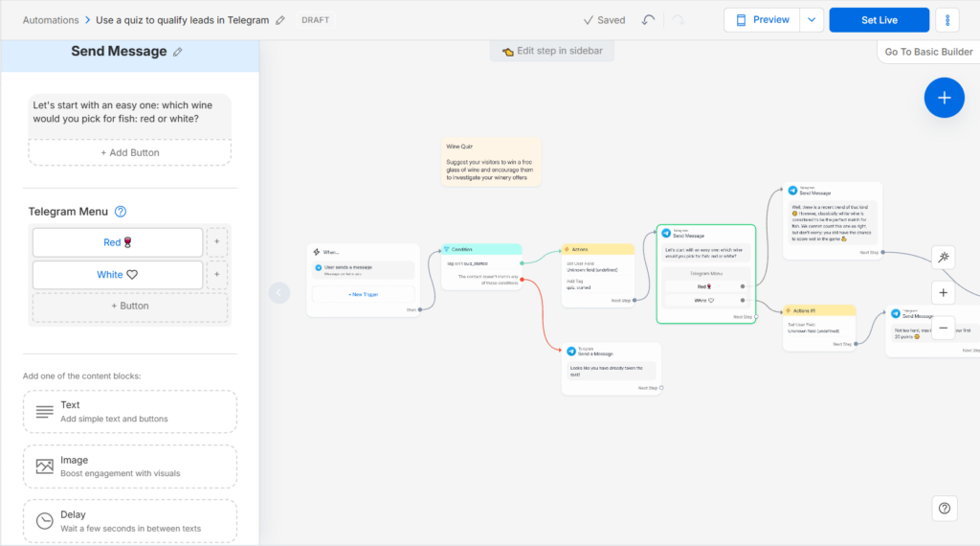Click the Telegram icon on highlighted node

[x=666, y=234]
